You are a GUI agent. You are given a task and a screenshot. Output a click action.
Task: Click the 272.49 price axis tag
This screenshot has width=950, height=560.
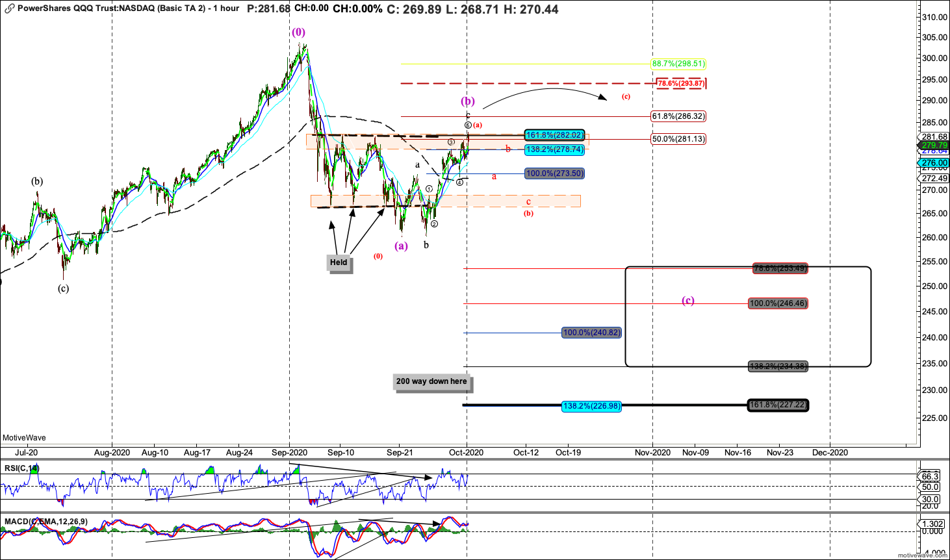[x=934, y=179]
